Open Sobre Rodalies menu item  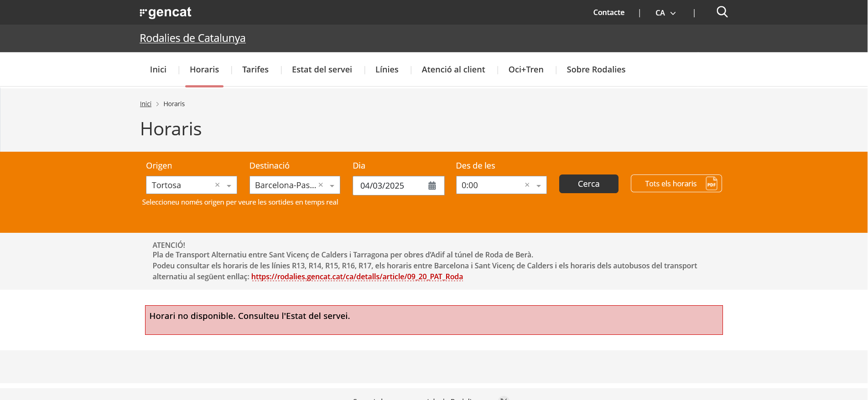[596, 69]
